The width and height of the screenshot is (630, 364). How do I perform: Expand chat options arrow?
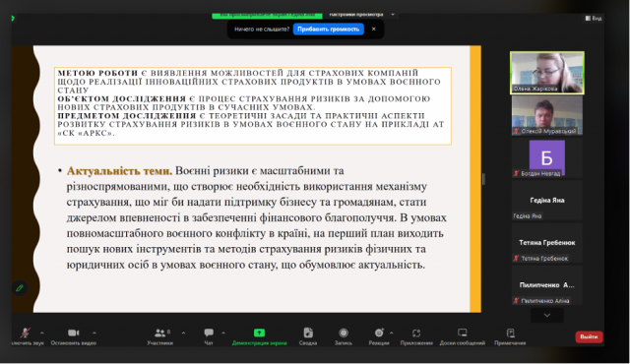223,333
